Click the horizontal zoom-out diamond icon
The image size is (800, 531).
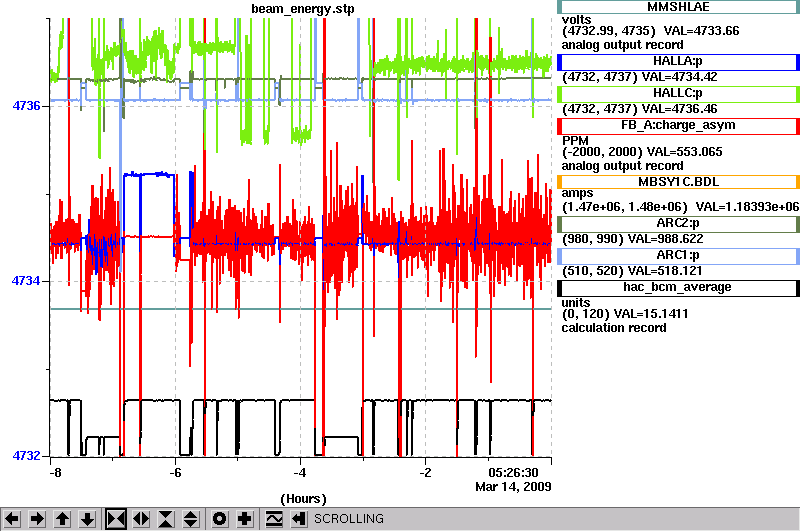point(141,519)
